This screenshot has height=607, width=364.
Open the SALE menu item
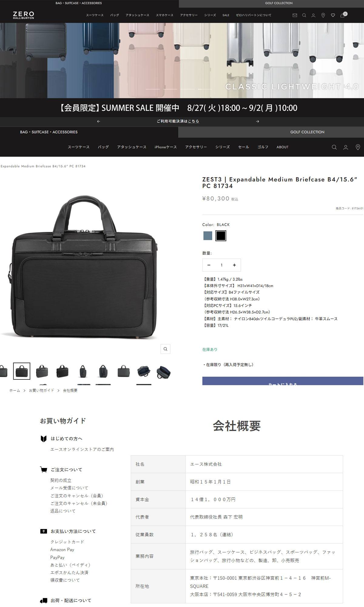click(226, 15)
